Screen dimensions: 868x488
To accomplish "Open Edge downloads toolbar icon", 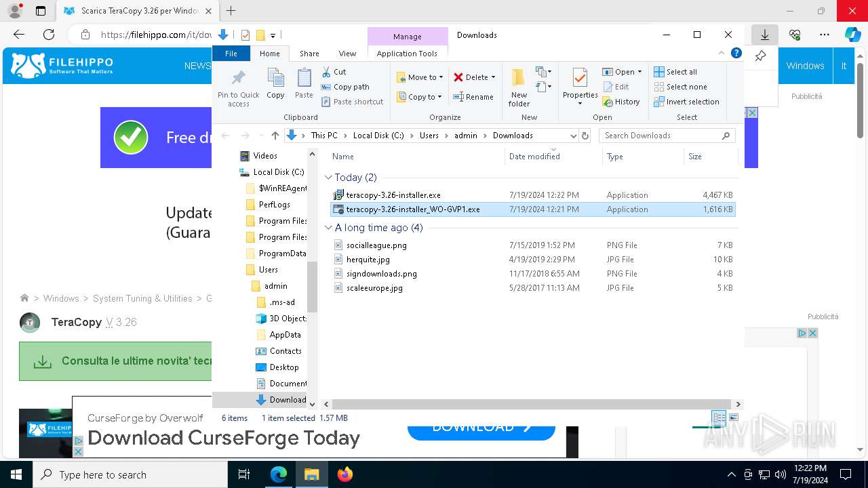I will 764,35.
